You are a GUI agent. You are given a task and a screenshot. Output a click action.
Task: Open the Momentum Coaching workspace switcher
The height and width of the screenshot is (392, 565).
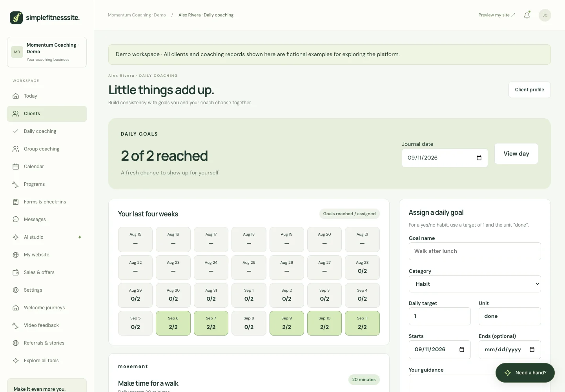pyautogui.click(x=47, y=52)
